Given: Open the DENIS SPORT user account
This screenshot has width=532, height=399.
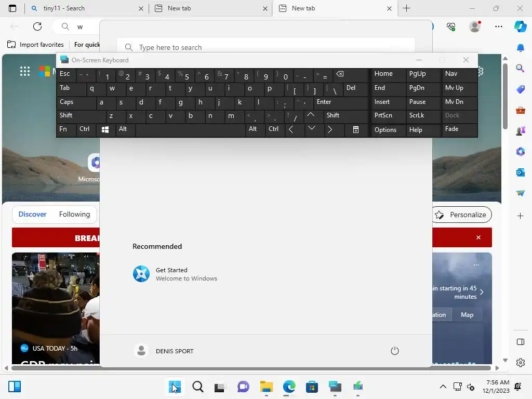Looking at the screenshot, I should point(164,351).
